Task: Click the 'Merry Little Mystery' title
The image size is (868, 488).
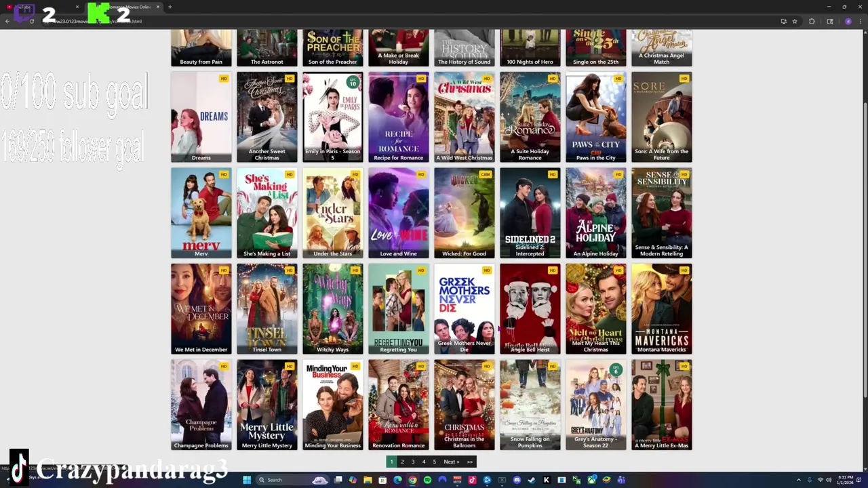Action: click(267, 445)
